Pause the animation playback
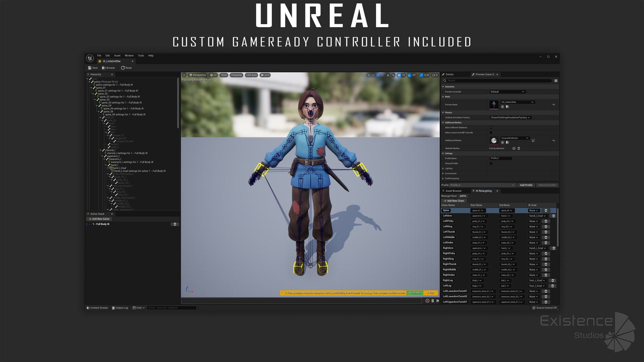 click(433, 301)
